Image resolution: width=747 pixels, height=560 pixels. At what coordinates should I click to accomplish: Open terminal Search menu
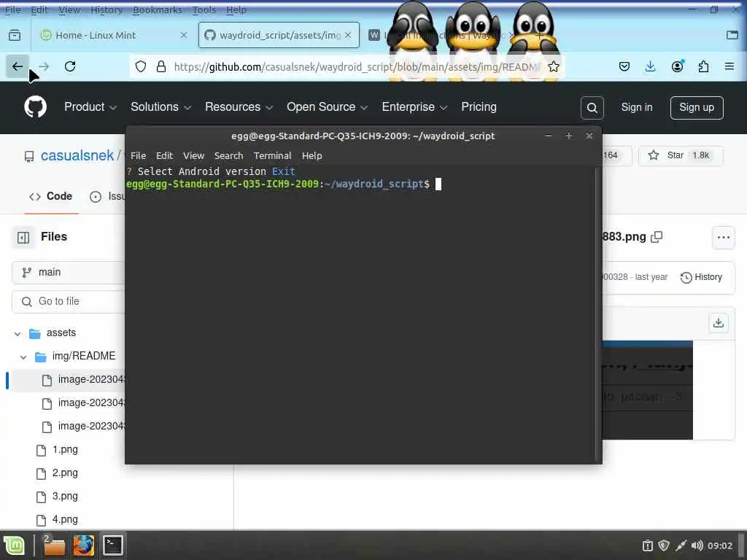coord(228,156)
